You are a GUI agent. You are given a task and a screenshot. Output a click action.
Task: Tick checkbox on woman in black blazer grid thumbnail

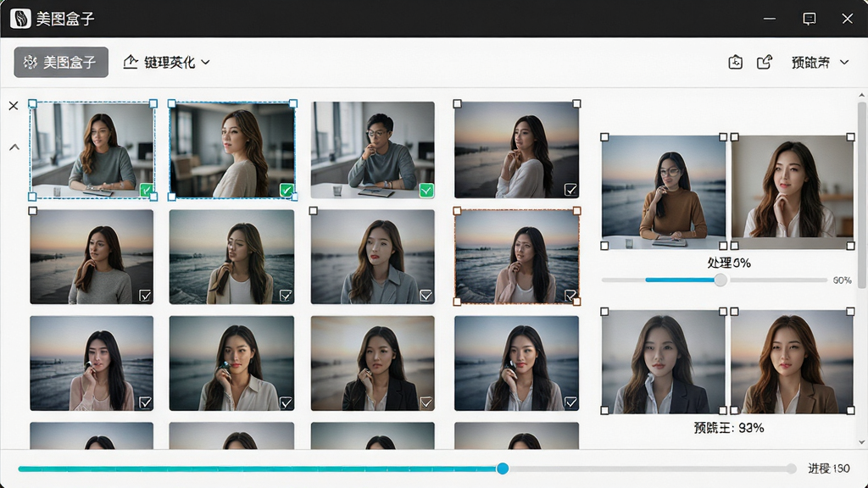(426, 402)
